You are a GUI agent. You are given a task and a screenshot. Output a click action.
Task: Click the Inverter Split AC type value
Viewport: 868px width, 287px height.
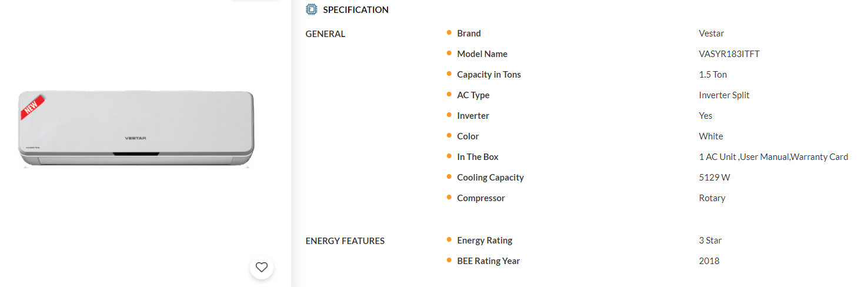(x=724, y=95)
